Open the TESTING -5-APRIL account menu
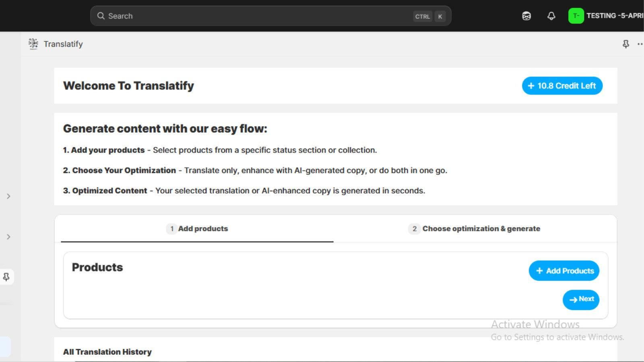 coord(611,16)
